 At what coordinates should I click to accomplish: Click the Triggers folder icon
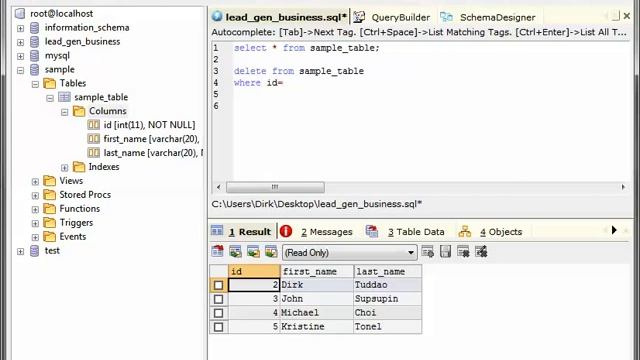pos(49,222)
